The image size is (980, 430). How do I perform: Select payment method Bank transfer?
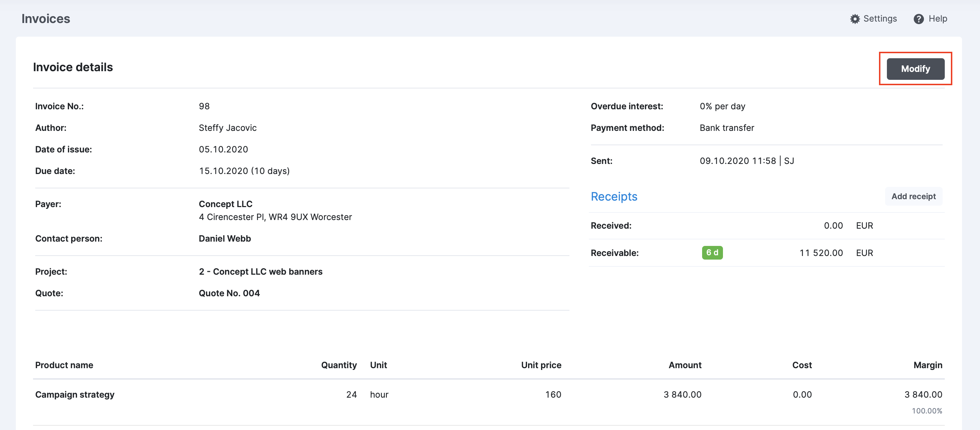tap(727, 128)
